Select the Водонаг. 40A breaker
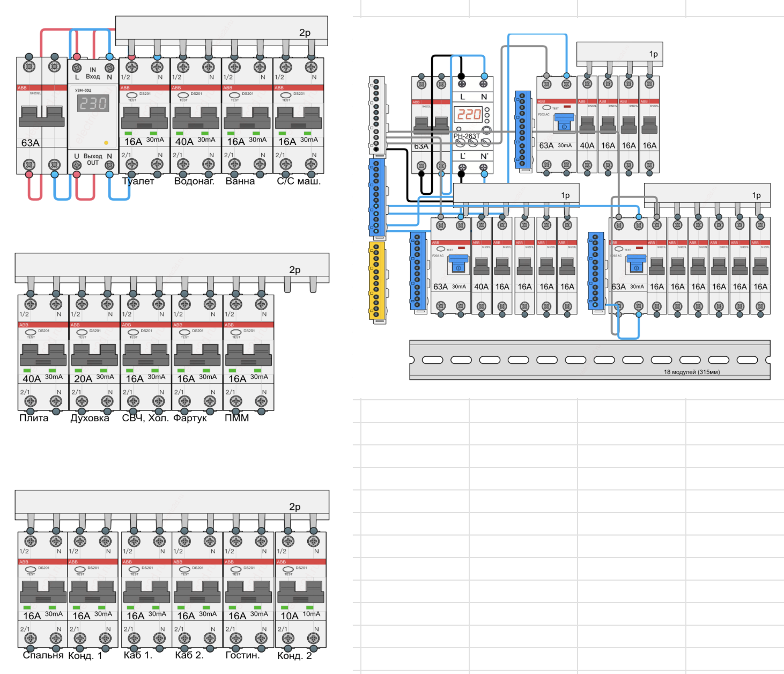The width and height of the screenshot is (784, 674). pos(196,115)
